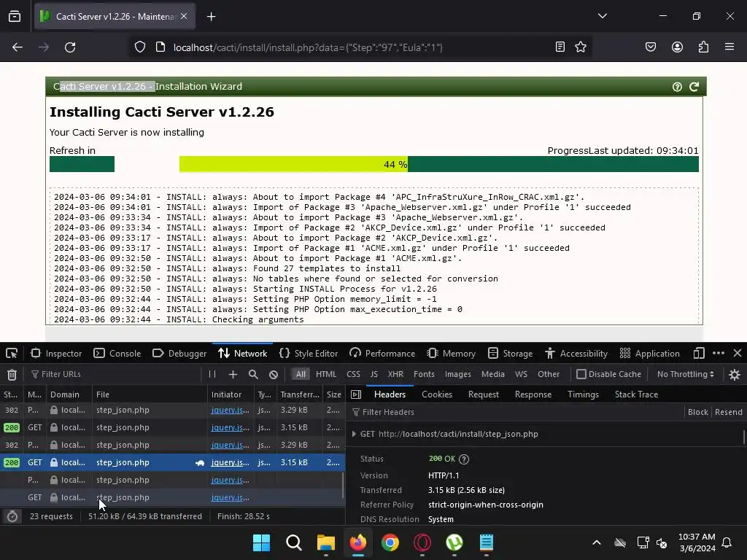Filter requests by HTML

pos(326,374)
